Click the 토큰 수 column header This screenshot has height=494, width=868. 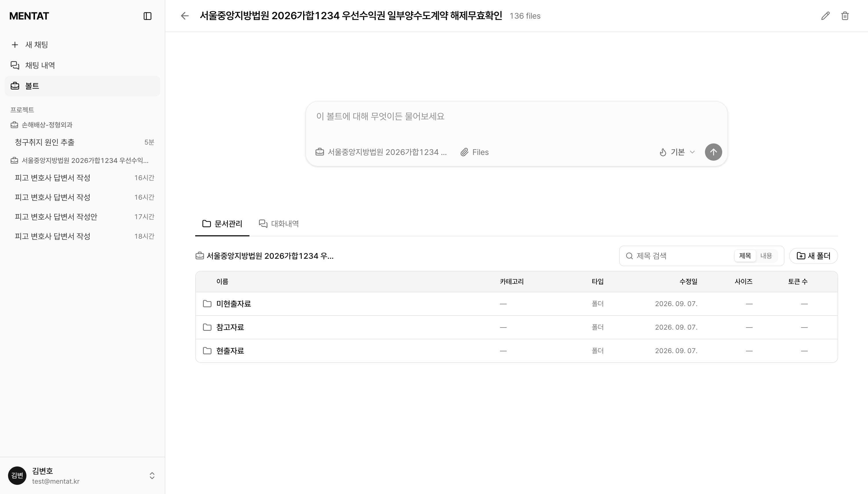798,282
